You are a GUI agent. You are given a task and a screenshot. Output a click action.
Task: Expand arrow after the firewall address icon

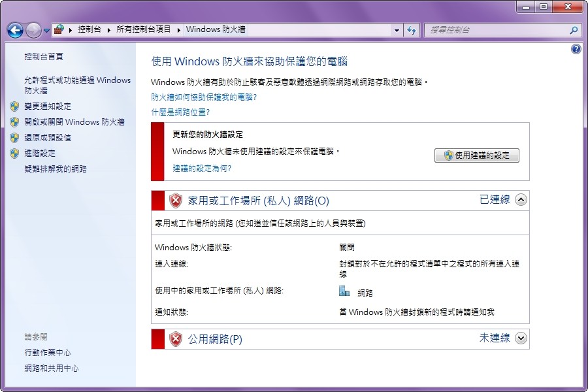click(71, 29)
